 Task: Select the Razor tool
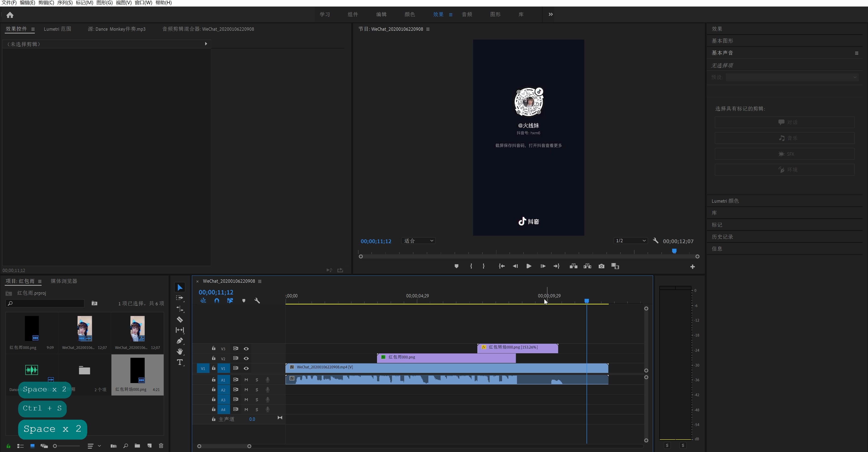180,319
